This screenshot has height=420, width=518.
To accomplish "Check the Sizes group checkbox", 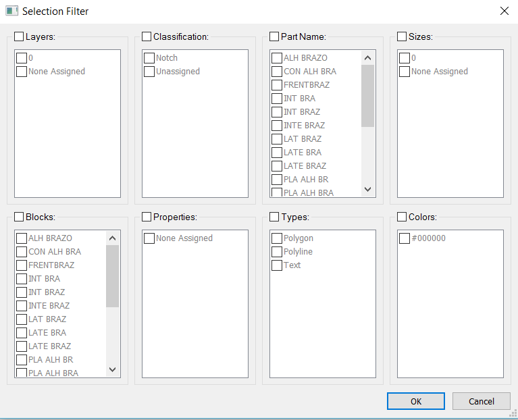I will click(x=401, y=36).
